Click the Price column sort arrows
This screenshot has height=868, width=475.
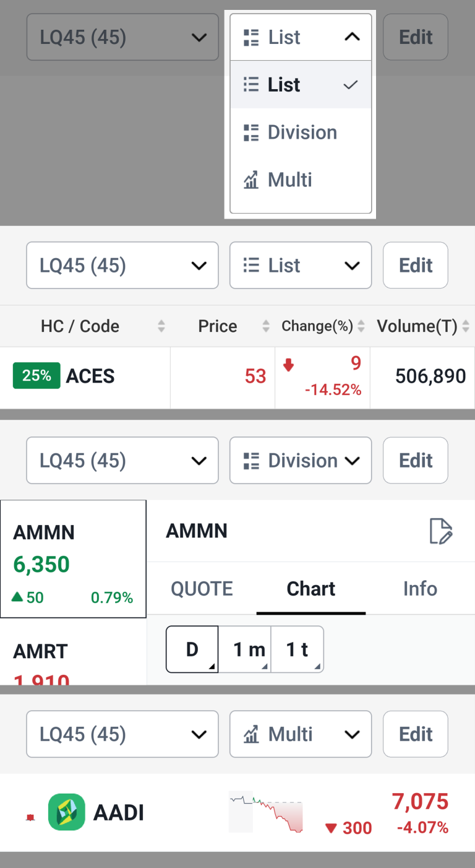[x=266, y=326]
